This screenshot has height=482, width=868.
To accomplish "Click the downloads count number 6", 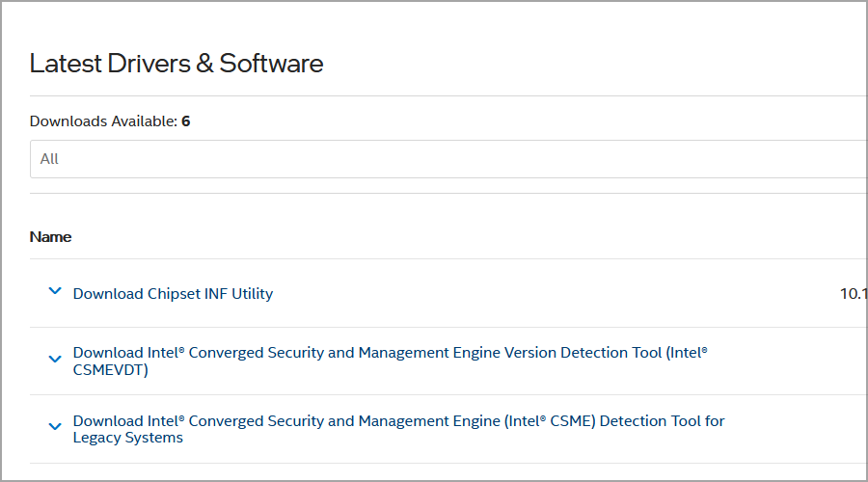I will [x=186, y=121].
